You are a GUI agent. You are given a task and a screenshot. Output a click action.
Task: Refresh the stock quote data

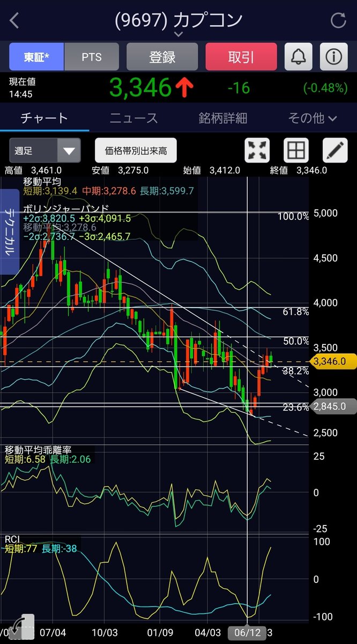tap(338, 21)
